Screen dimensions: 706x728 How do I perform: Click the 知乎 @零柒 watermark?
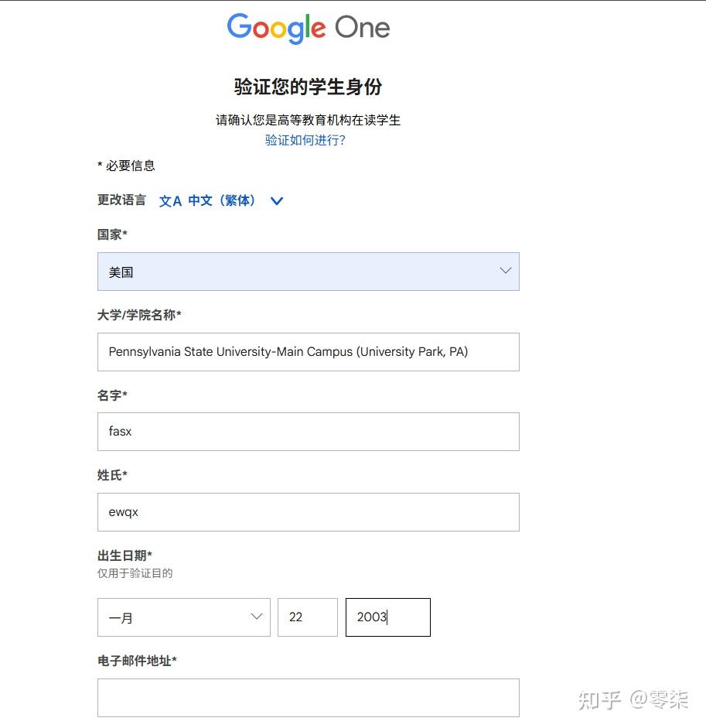(633, 700)
